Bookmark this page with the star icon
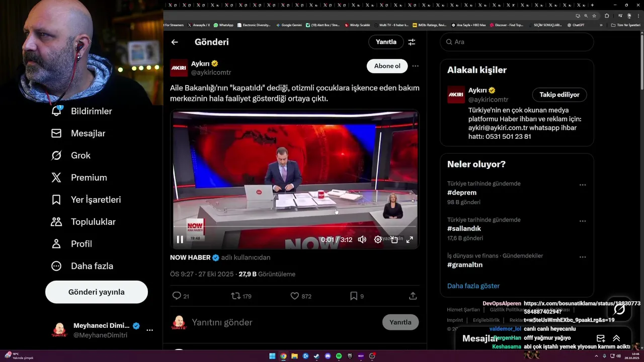The height and width of the screenshot is (362, 644). coord(594,16)
